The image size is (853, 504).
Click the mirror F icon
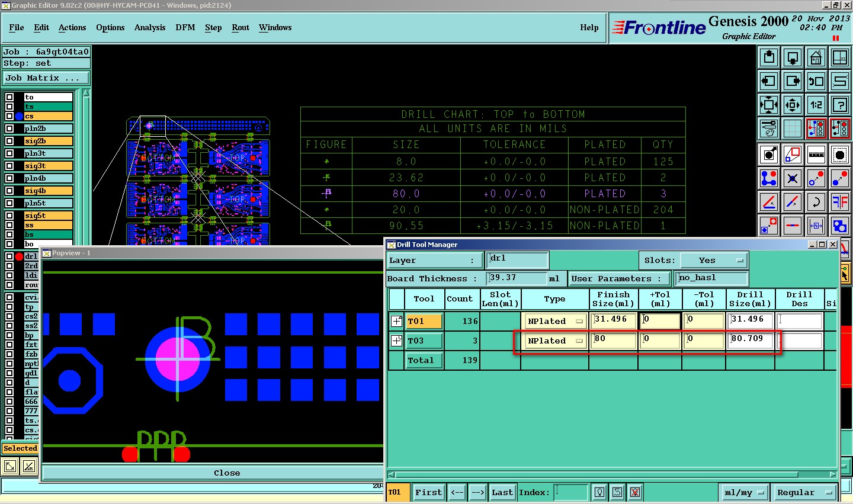[x=840, y=202]
